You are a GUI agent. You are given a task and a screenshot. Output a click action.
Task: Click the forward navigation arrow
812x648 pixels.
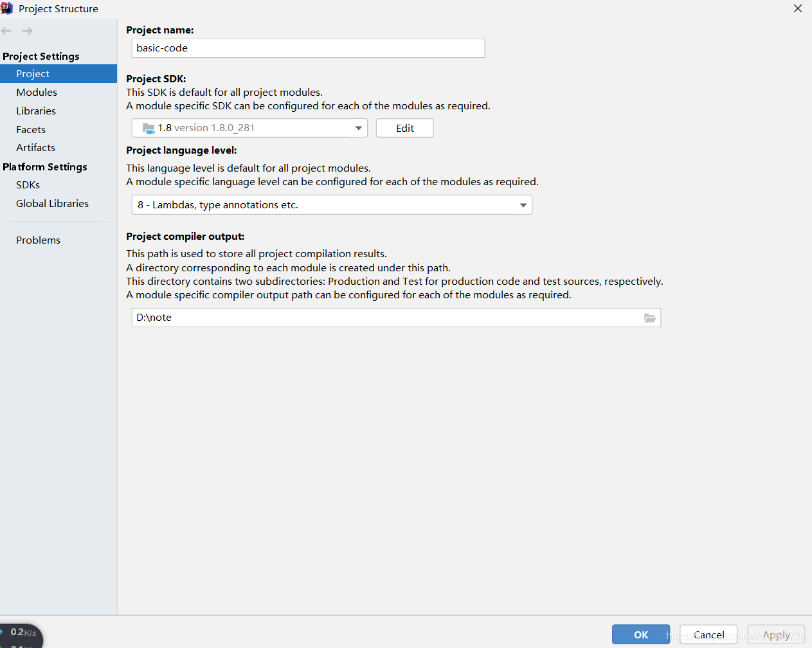pos(27,31)
